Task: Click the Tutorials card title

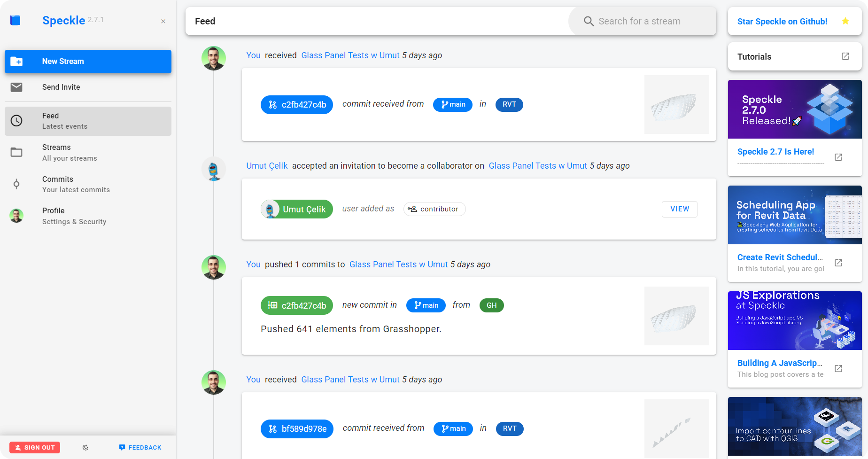Action: tap(754, 57)
